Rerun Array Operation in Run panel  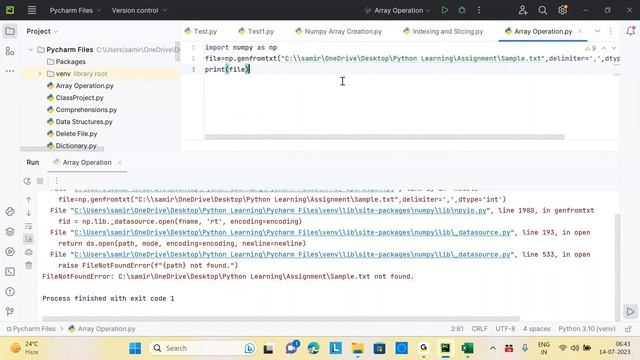[x=27, y=181]
